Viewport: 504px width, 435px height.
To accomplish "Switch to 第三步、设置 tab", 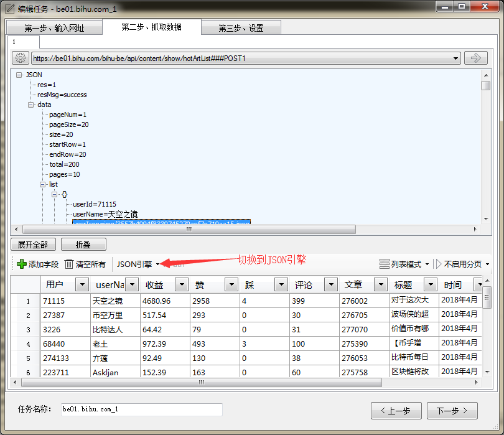I will (x=241, y=28).
